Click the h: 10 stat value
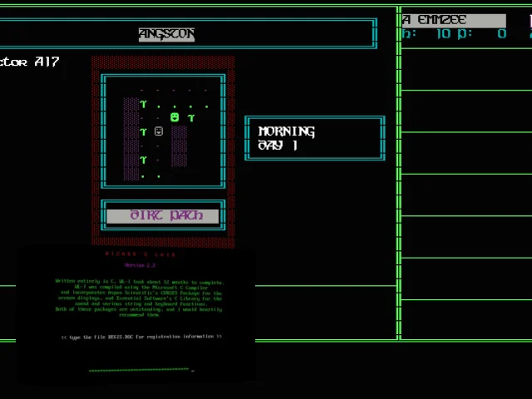The width and height of the screenshot is (532, 399). tap(426, 33)
